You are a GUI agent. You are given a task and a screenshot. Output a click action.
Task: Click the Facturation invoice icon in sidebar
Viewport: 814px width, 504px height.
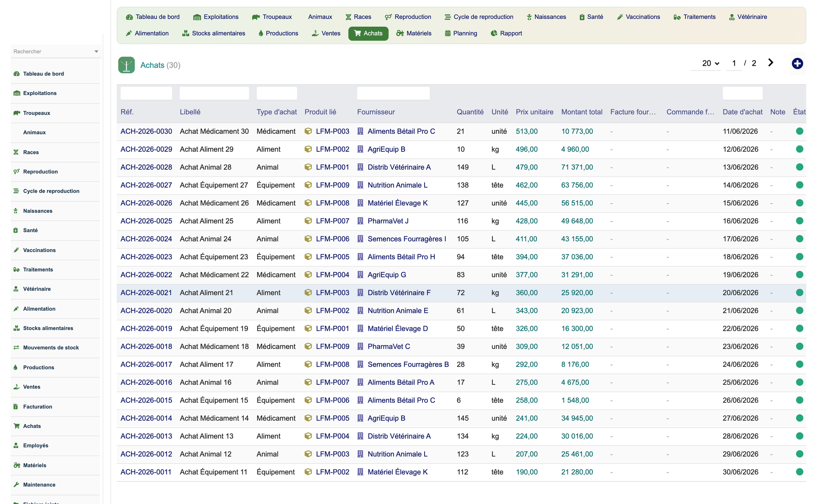point(15,407)
